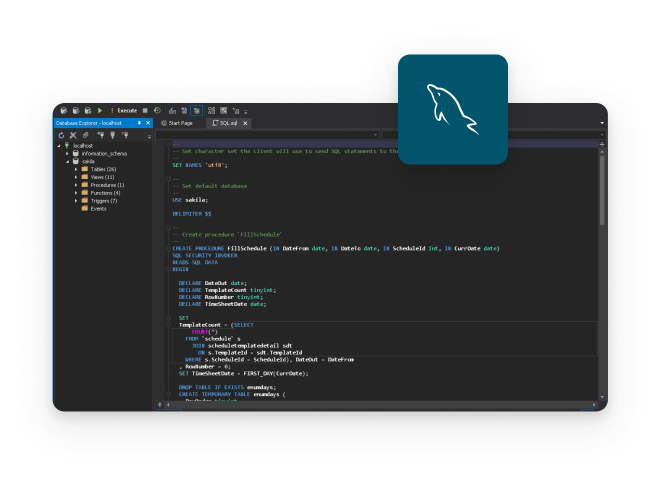Screen dimensions: 660x480
Task: Collapse the SET NAMES comment block fold
Action: pyautogui.click(x=168, y=145)
